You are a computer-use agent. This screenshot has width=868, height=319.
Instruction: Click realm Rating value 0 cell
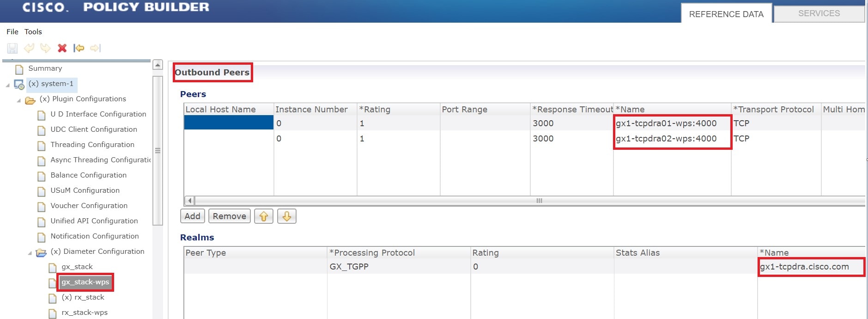542,267
